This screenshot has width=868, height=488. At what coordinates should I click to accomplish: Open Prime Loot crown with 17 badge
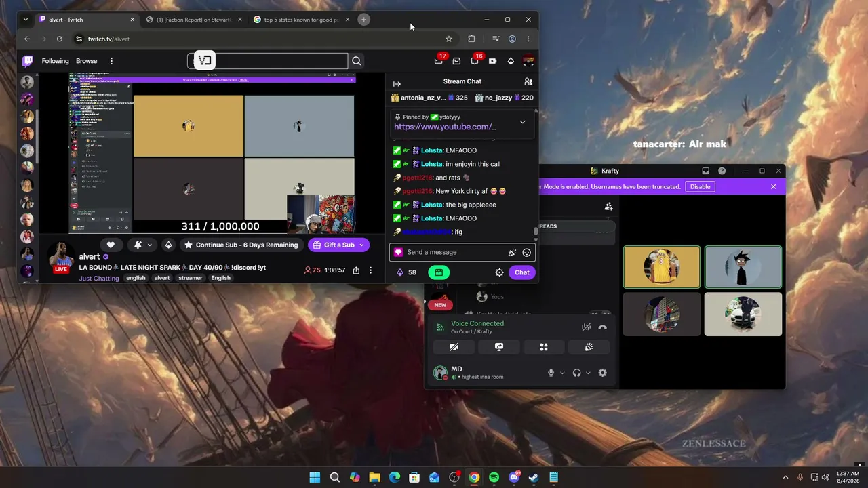(439, 61)
